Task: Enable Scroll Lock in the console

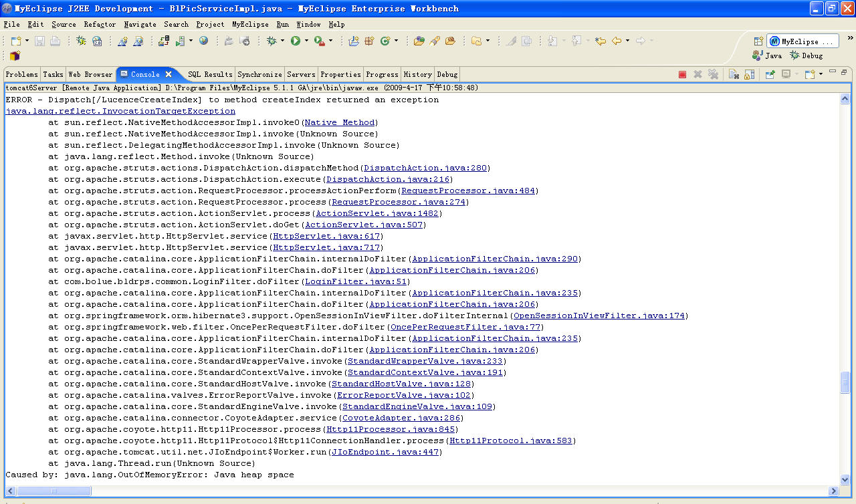Action: pos(748,74)
